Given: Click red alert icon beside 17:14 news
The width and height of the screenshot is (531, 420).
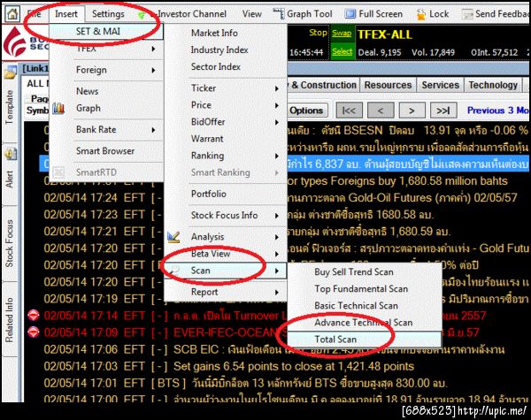Looking at the screenshot, I should (34, 316).
